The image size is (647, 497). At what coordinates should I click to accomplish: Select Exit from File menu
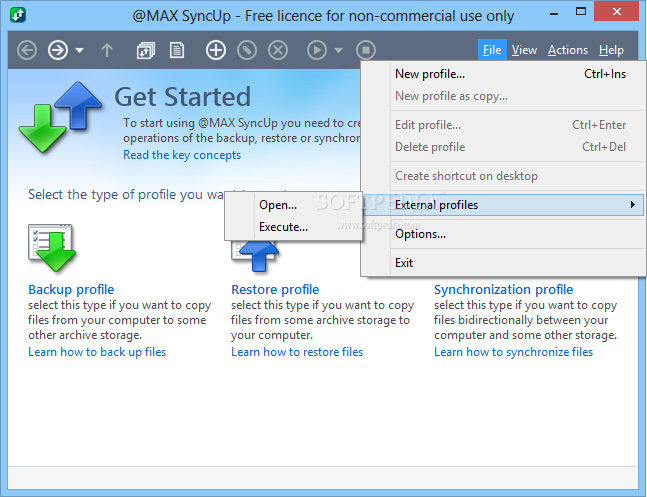[503, 263]
